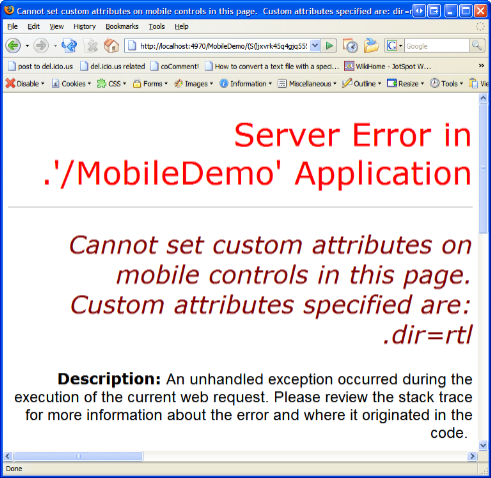Open the CSS dropdown menu
Image resolution: width=491 pixels, height=478 pixels.
click(x=111, y=83)
